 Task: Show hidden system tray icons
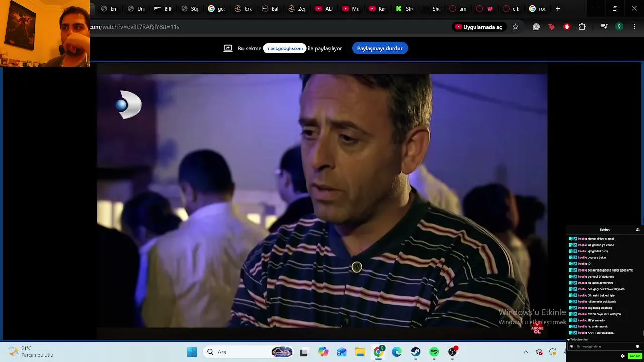pyautogui.click(x=526, y=352)
